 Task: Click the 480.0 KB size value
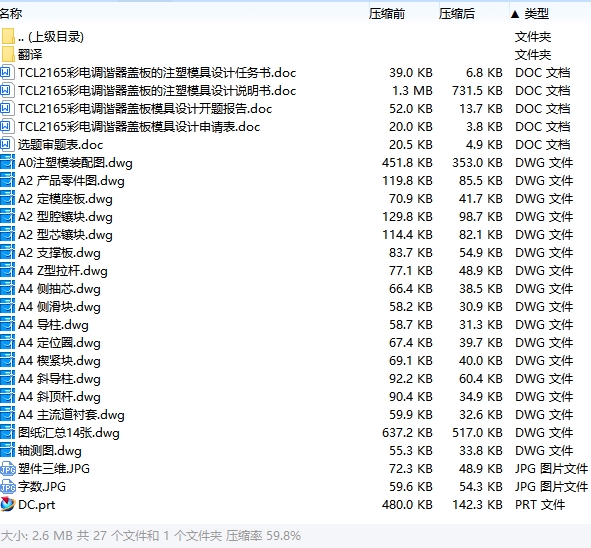[x=407, y=505]
